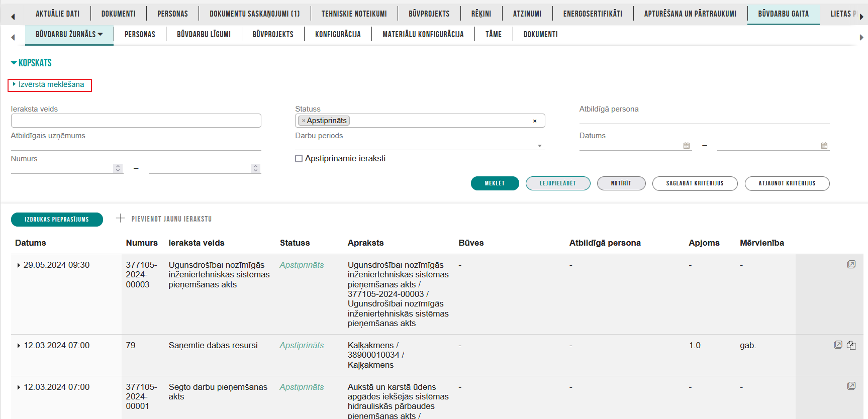Open the Būvdarbu līgumi sub-tab

[204, 34]
